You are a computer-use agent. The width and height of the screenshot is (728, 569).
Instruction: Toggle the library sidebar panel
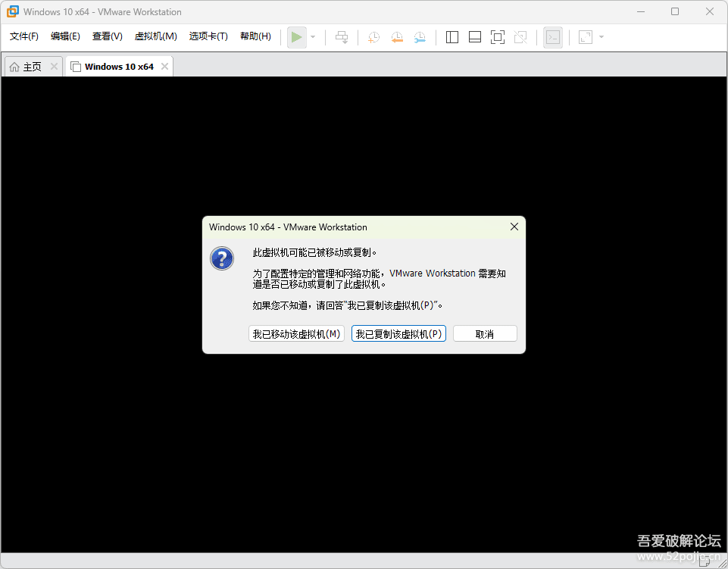click(451, 36)
